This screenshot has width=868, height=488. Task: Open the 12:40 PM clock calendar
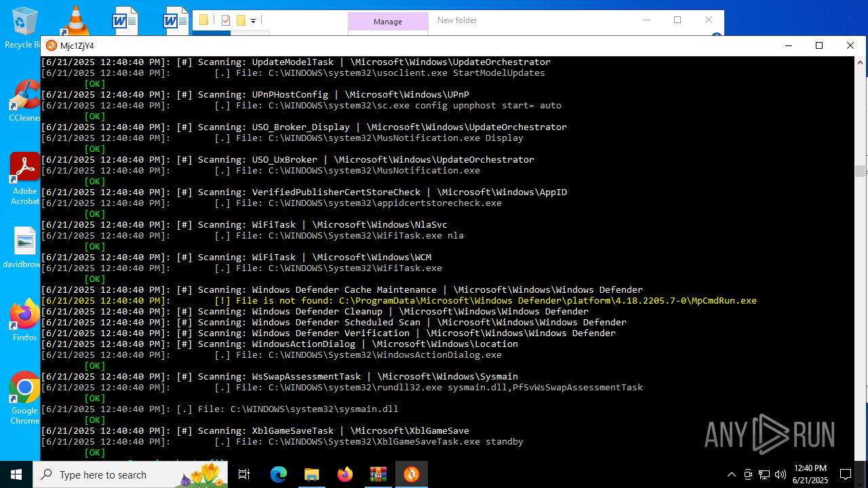coord(810,474)
